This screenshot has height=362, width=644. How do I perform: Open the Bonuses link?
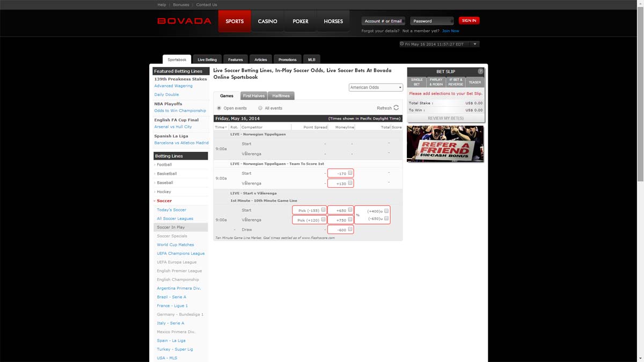tap(181, 5)
